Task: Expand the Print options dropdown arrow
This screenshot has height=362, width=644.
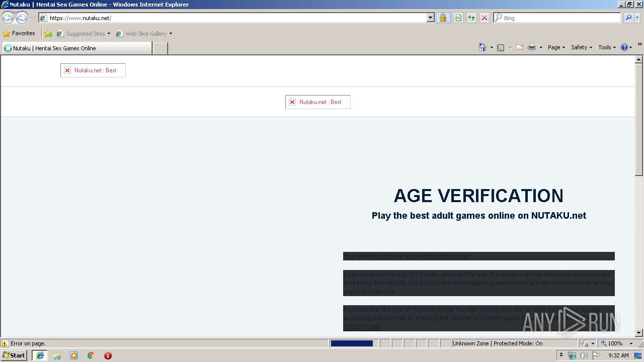Action: 541,47
